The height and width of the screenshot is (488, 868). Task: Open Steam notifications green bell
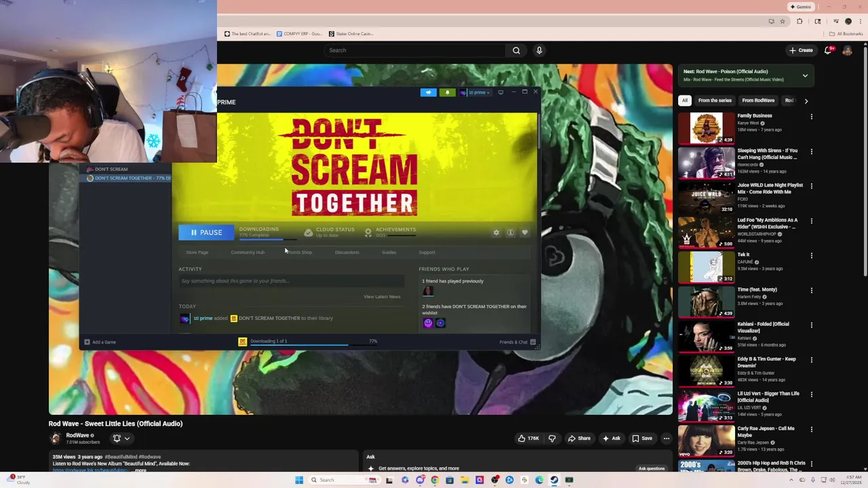click(x=448, y=92)
